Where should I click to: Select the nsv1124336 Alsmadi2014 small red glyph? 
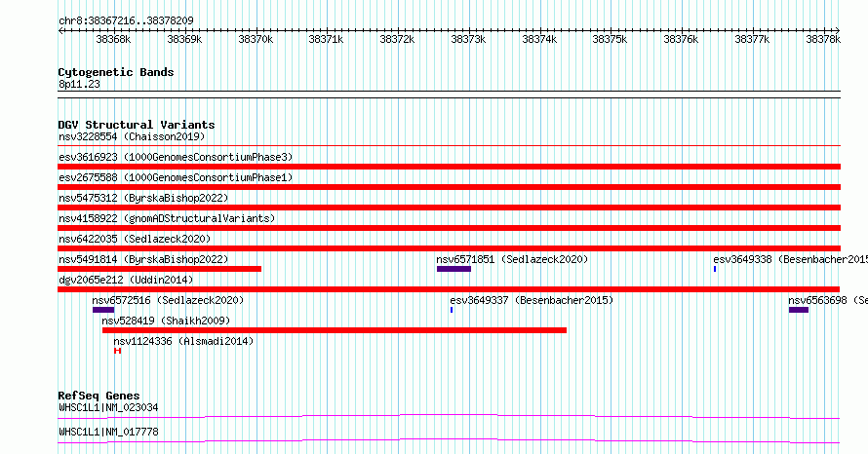point(117,351)
